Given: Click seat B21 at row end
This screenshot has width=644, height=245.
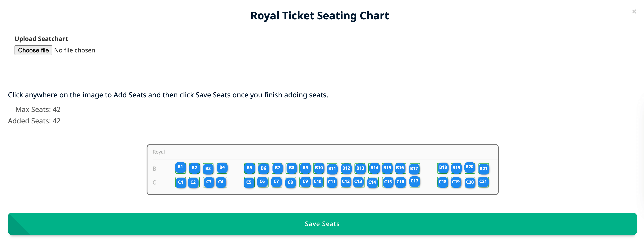Looking at the screenshot, I should [484, 169].
